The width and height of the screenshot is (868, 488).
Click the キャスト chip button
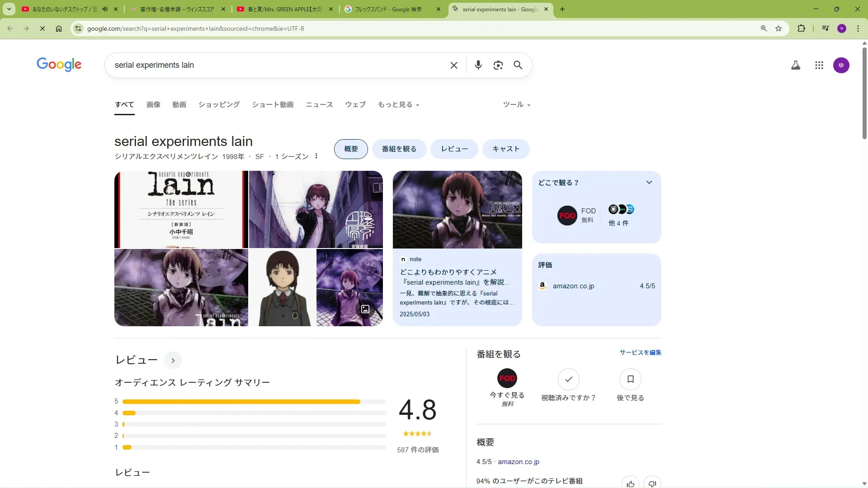click(505, 149)
